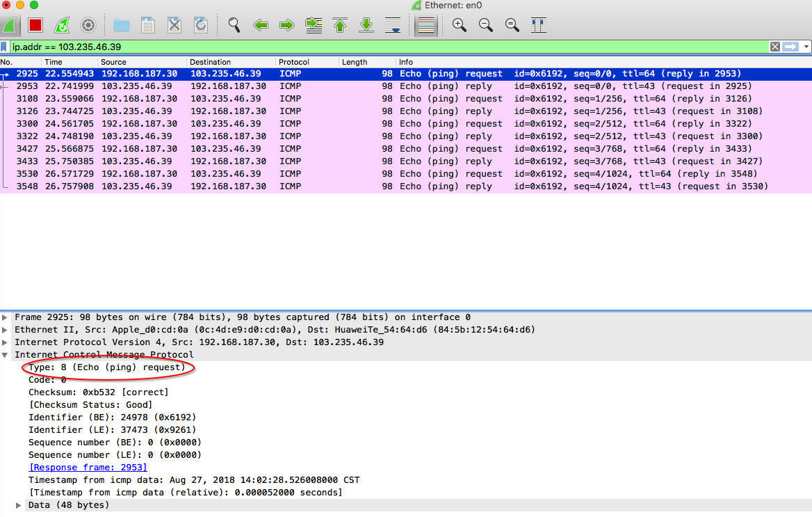Click in the ip.addr display filter field
The width and height of the screenshot is (812, 517).
389,47
